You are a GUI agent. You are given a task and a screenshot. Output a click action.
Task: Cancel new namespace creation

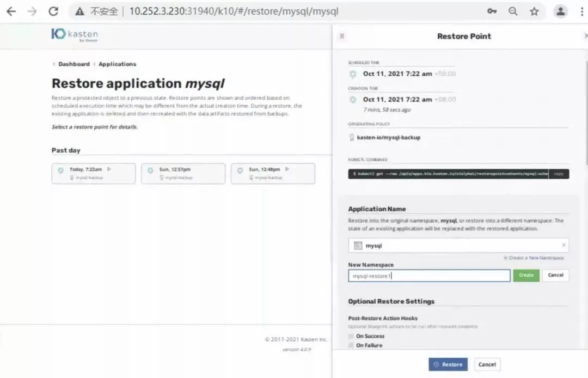tap(555, 275)
